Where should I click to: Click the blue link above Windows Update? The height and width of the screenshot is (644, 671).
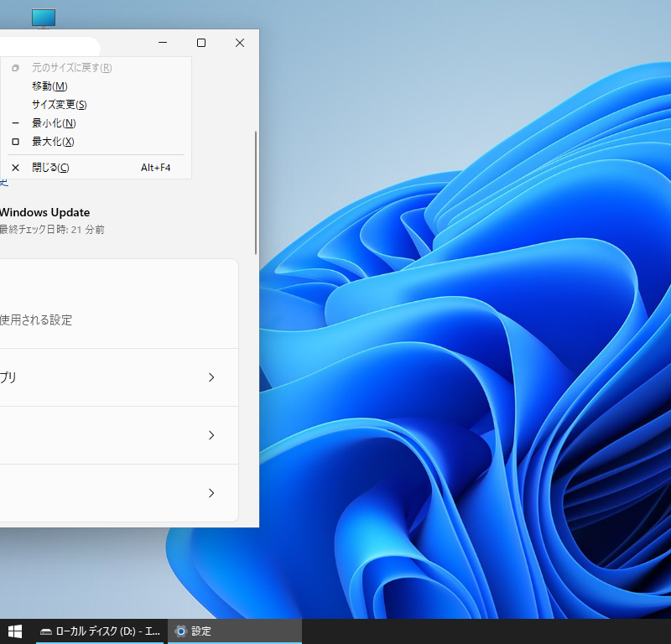pyautogui.click(x=3, y=182)
